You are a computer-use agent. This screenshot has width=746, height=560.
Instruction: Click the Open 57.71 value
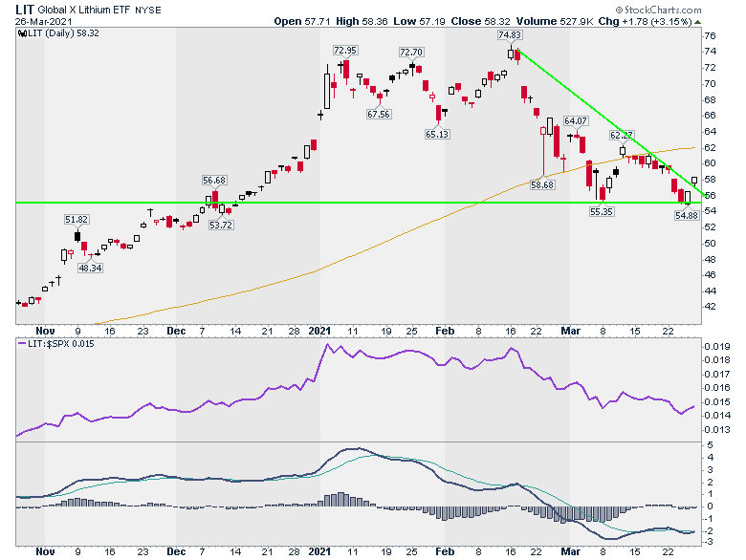coord(302,21)
